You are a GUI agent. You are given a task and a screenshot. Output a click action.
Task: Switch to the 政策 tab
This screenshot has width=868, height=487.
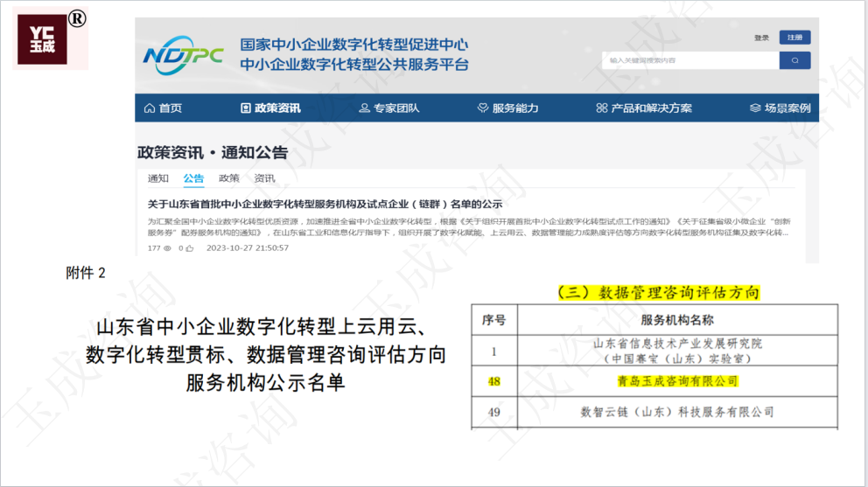[228, 178]
